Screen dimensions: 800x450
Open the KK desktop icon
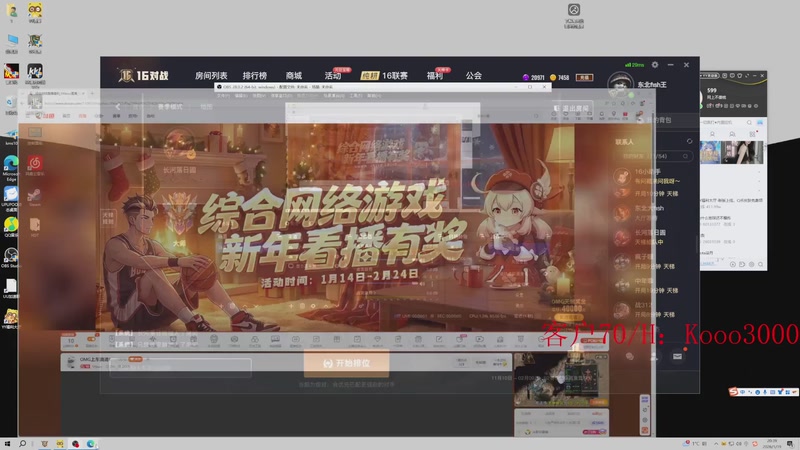coord(35,76)
